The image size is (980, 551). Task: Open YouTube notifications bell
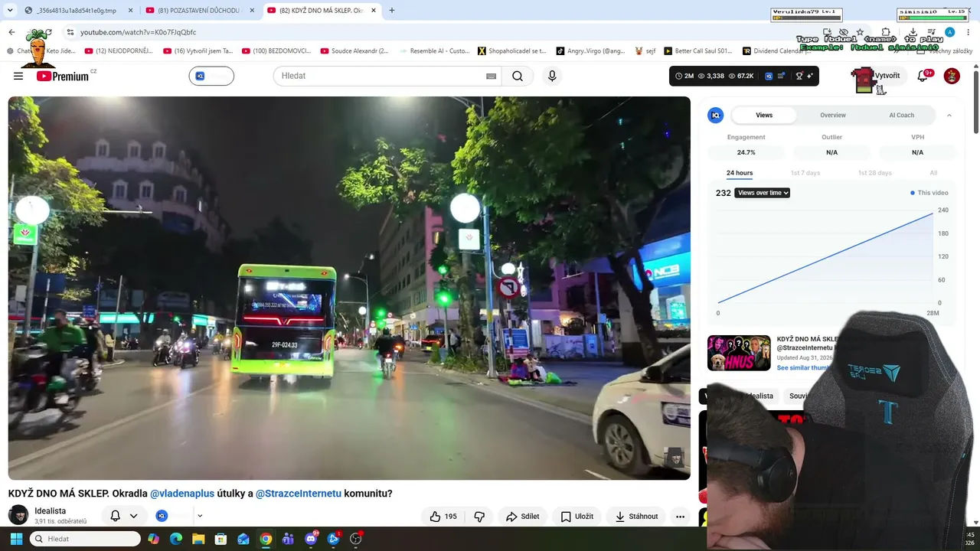[x=923, y=76]
